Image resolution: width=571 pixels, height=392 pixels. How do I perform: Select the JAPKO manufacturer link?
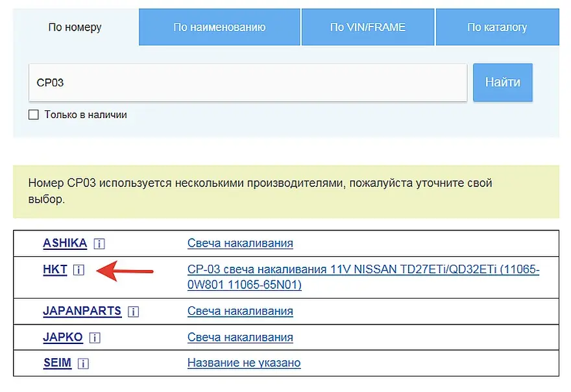pos(63,337)
